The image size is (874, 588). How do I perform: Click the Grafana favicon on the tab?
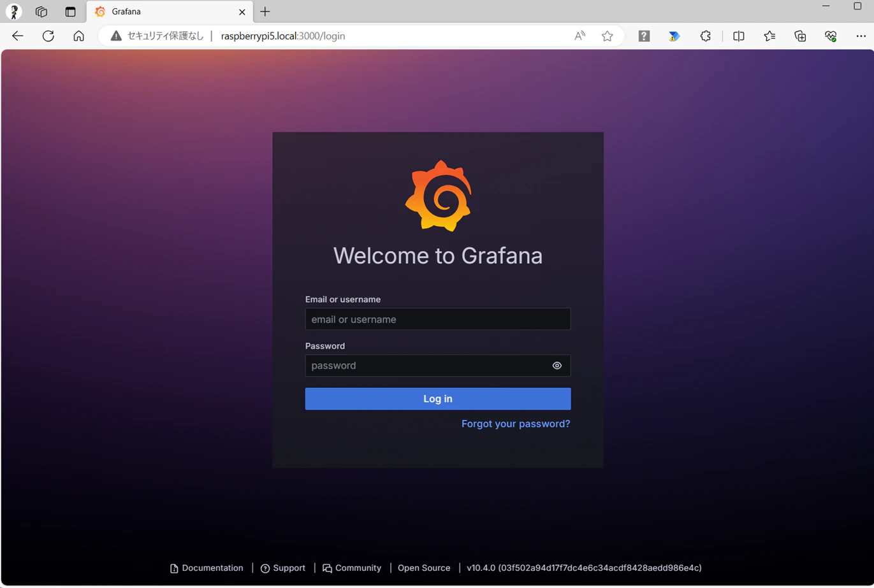point(100,11)
